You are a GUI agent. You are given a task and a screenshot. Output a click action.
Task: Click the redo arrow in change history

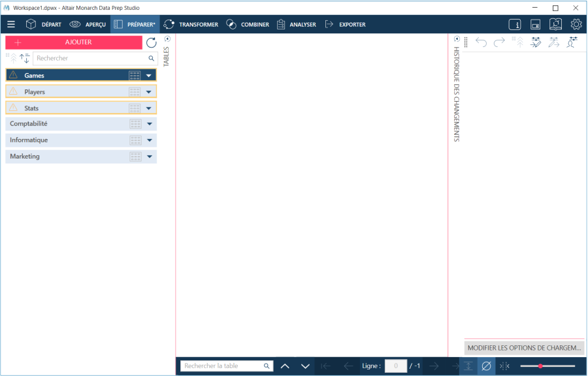[x=499, y=42]
